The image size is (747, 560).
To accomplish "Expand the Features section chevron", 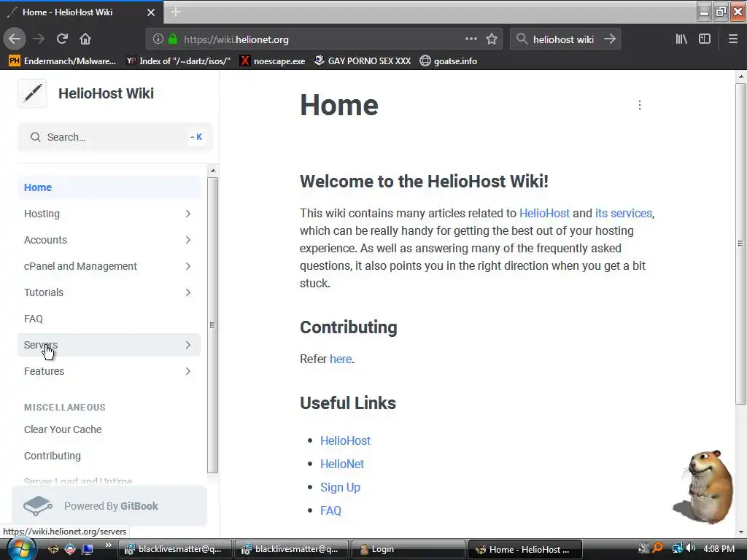I will point(188,371).
